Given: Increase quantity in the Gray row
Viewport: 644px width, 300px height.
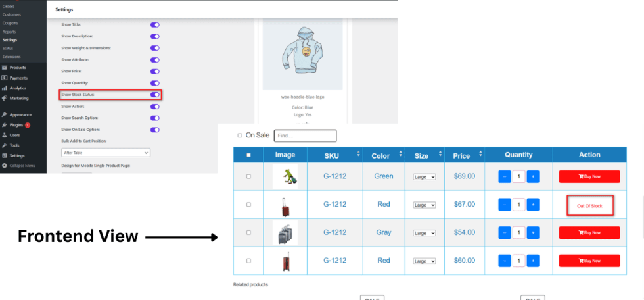Looking at the screenshot, I should (x=533, y=233).
